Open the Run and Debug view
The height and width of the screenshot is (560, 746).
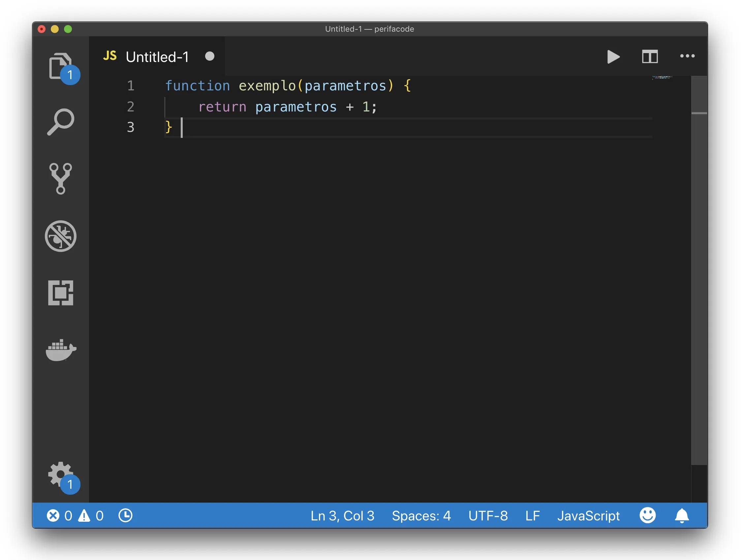click(61, 236)
